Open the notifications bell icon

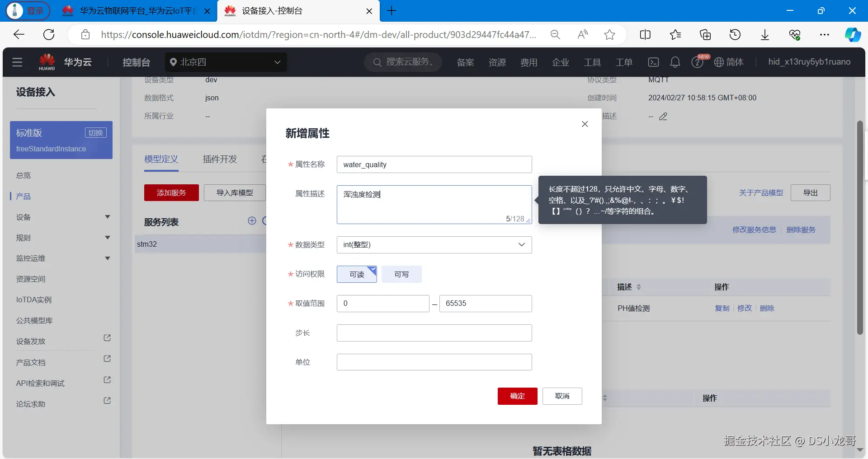click(675, 62)
